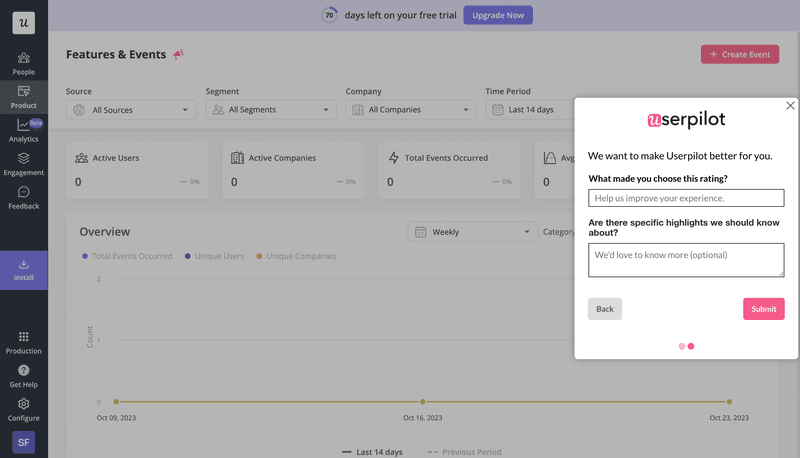800x458 pixels.
Task: Click the megaphone icon beside Features & Events
Action: pyautogui.click(x=178, y=54)
